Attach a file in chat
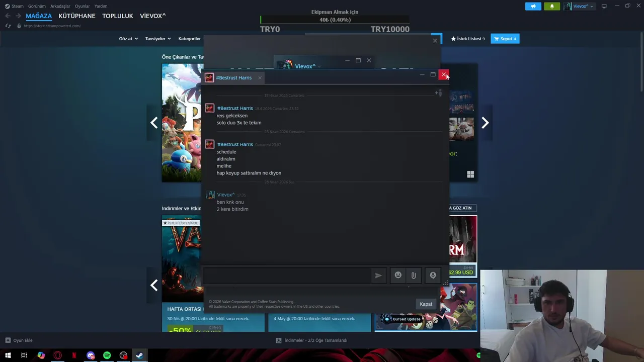This screenshot has height=362, width=644. (414, 276)
